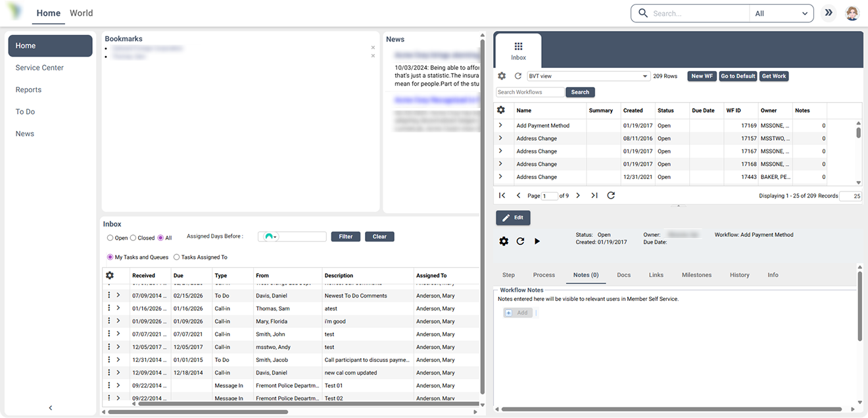
Task: Open the Milestones tab
Action: tap(696, 275)
